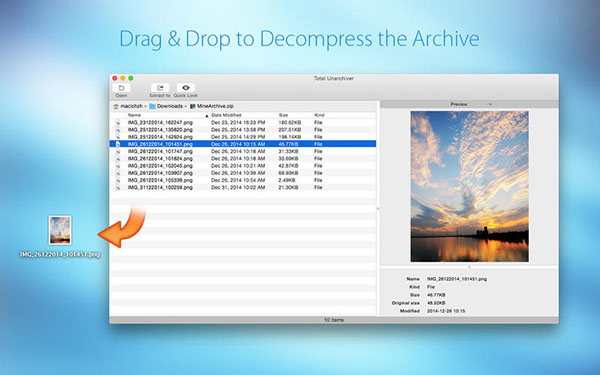The height and width of the screenshot is (375, 600).
Task: Click the Downloads folder icon in path bar
Action: click(152, 106)
